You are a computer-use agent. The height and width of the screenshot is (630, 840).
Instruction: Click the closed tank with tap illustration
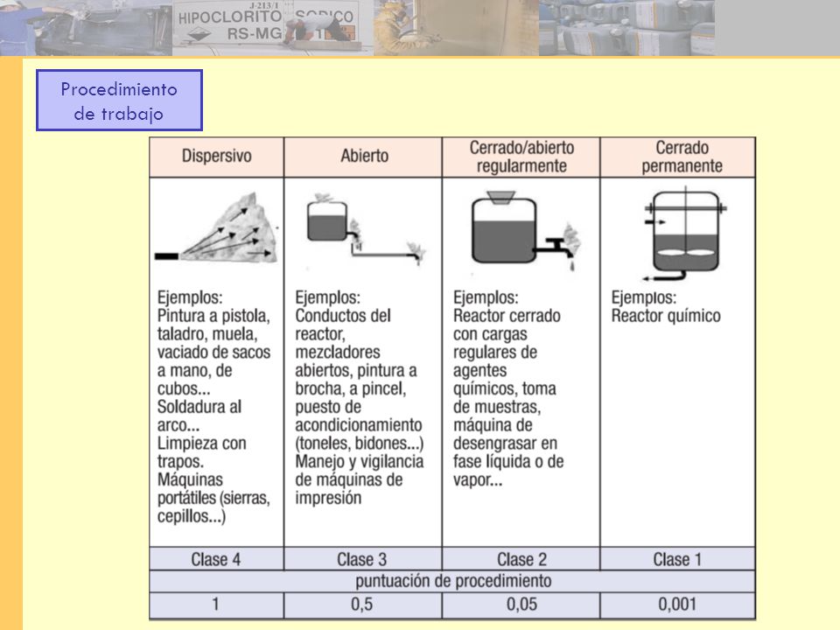pos(525,230)
